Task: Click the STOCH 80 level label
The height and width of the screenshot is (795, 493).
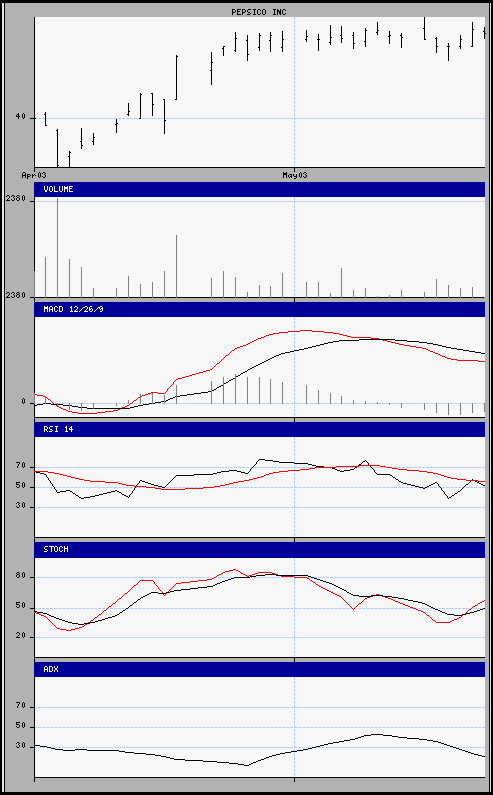Action: point(20,576)
